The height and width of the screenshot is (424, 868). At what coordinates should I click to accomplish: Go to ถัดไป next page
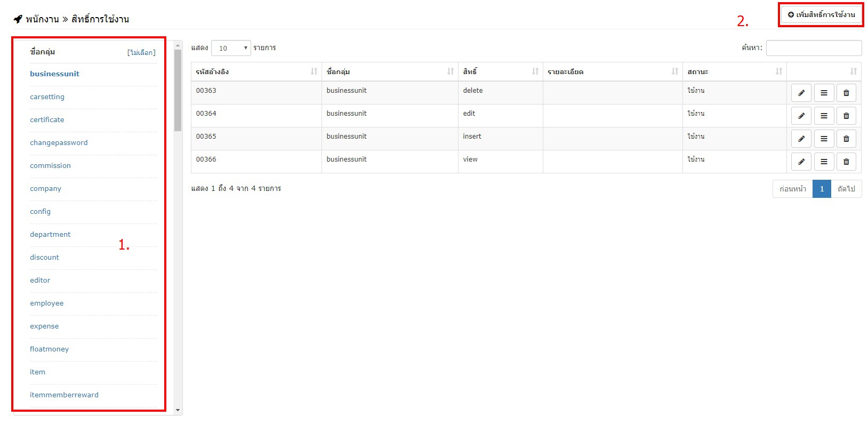[x=846, y=189]
